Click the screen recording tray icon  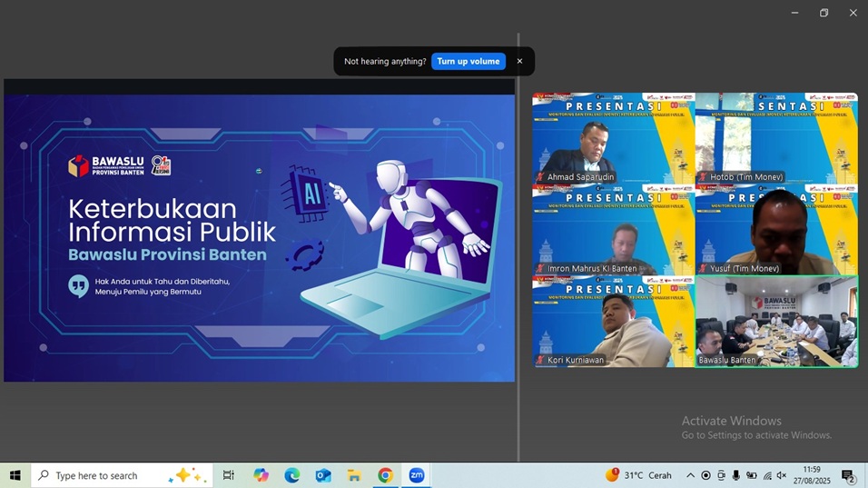[x=705, y=475]
